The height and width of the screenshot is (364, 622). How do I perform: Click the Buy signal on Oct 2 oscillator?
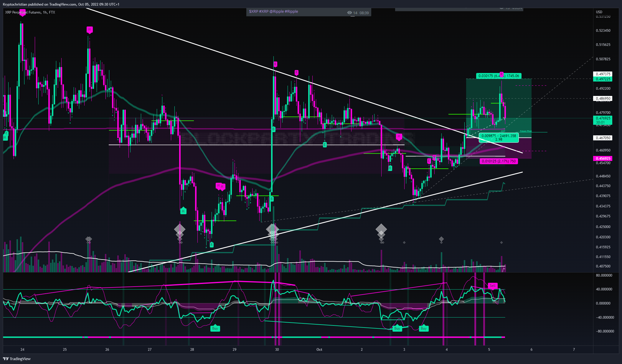(397, 328)
